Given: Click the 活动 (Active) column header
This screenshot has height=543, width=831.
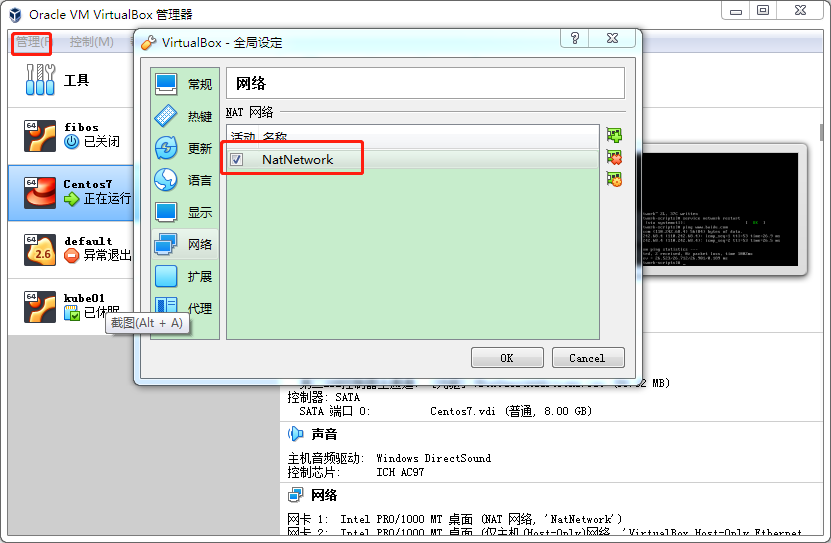Looking at the screenshot, I should [x=243, y=137].
